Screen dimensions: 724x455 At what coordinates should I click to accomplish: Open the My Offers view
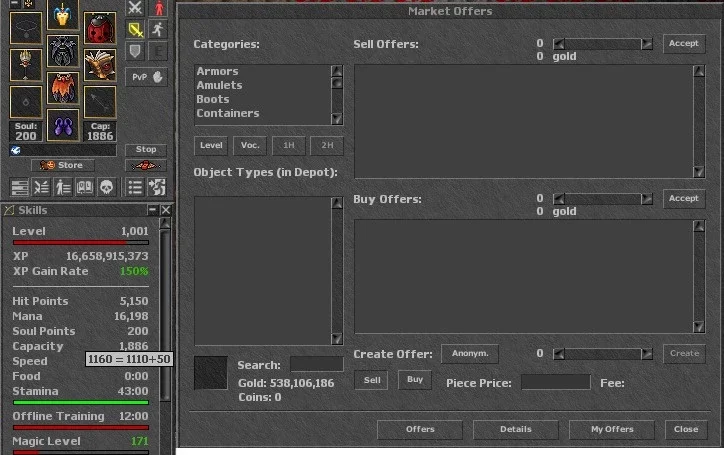pos(612,429)
